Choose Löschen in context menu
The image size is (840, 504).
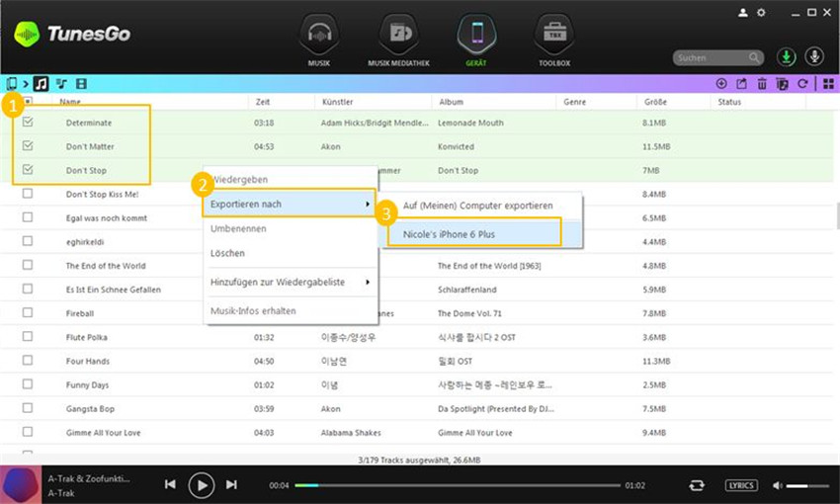[291, 253]
